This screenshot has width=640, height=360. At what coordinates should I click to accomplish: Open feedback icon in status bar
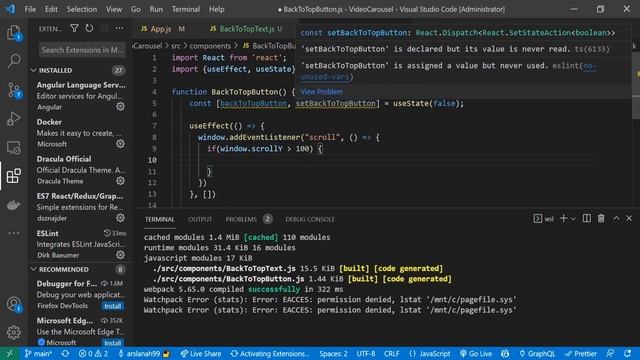click(610, 353)
